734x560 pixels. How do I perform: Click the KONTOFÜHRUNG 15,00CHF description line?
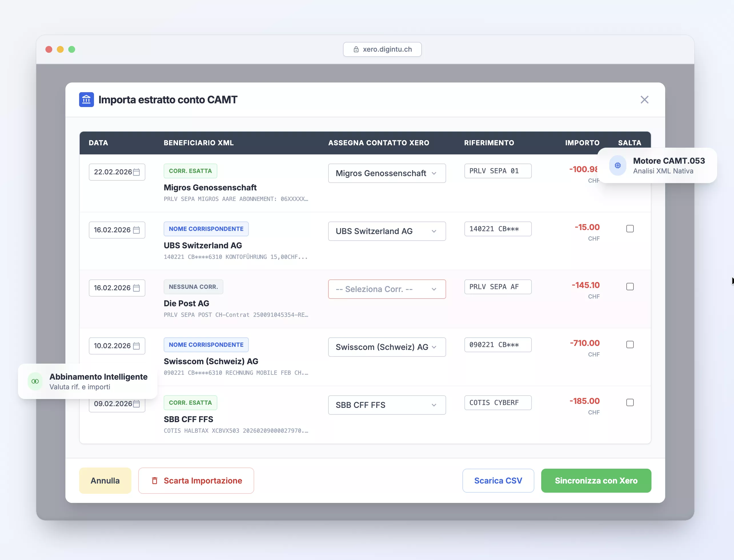click(x=236, y=257)
